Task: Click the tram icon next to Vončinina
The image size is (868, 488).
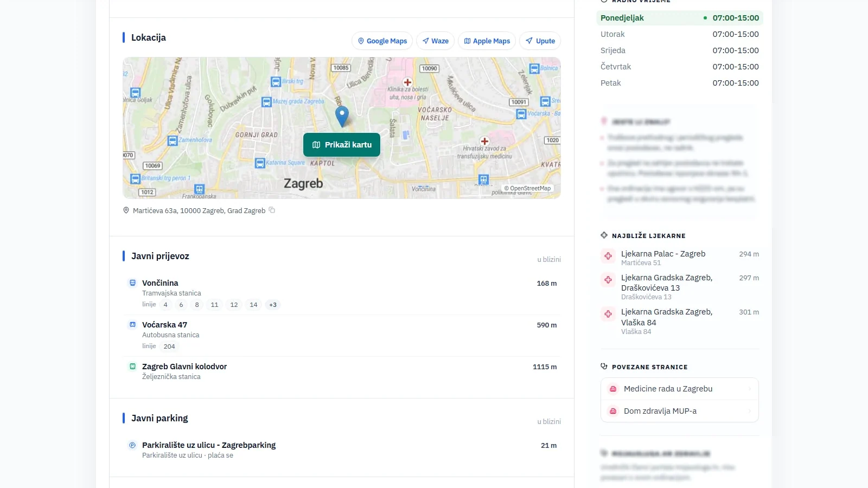Action: pyautogui.click(x=132, y=282)
